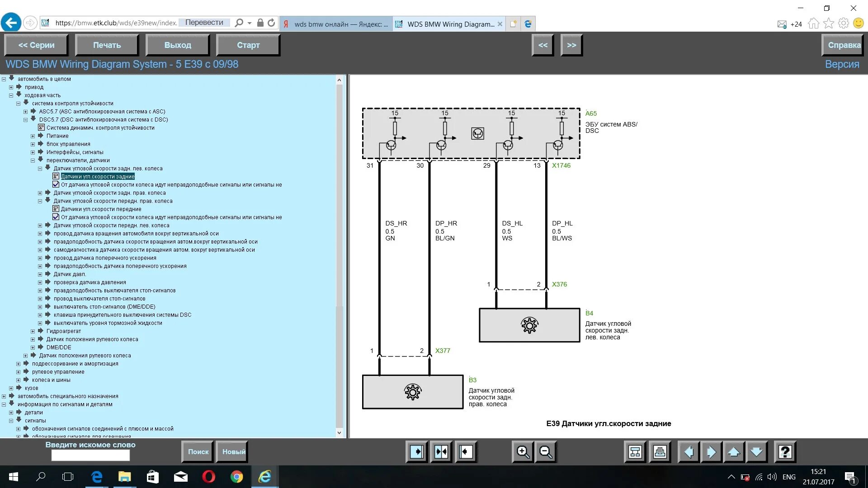The image size is (868, 488).
Task: Click the 'Поиск' search button
Action: click(x=198, y=452)
